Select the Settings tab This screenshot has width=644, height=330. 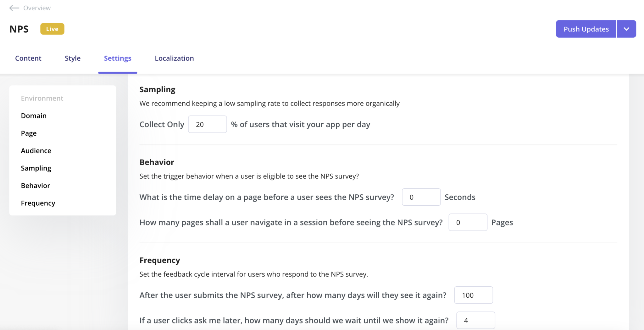(x=117, y=58)
